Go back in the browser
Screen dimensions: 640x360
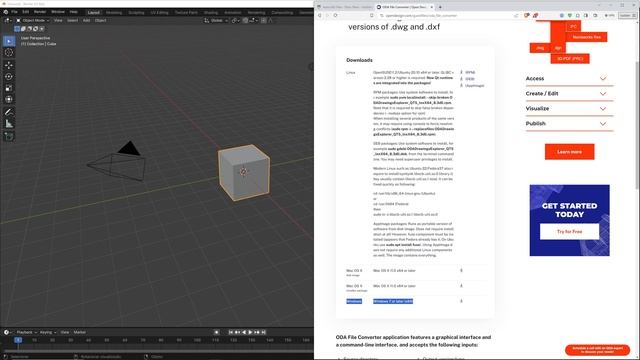[320, 16]
